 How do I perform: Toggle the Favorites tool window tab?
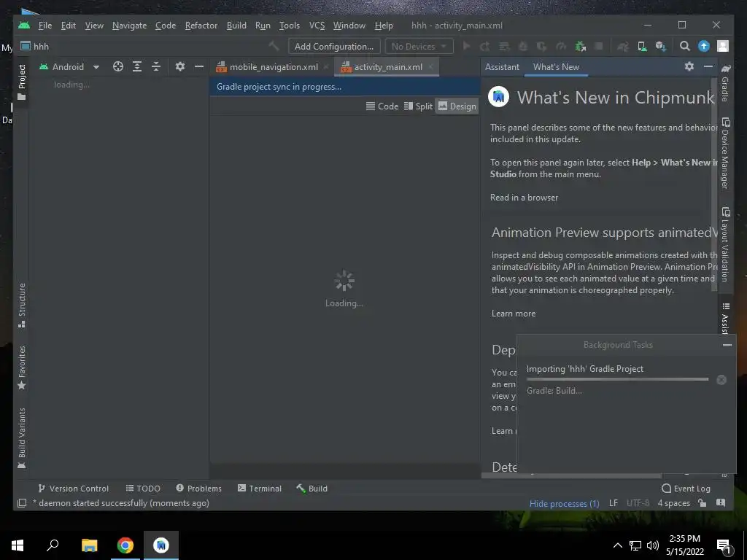[x=22, y=367]
